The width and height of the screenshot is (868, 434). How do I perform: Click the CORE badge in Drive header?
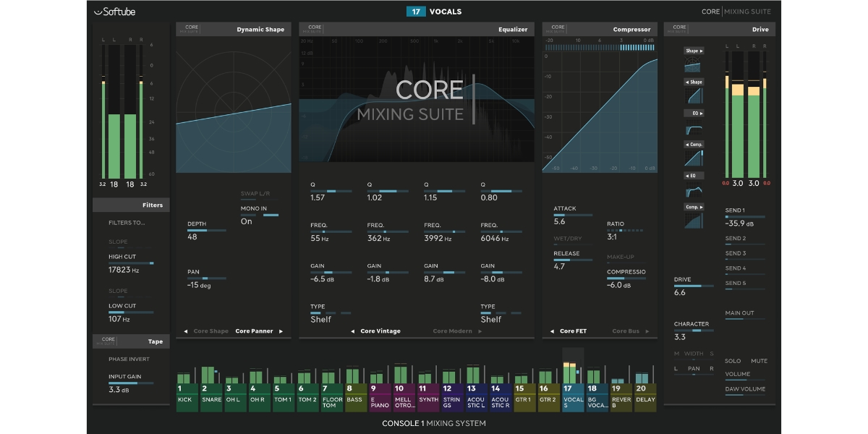679,29
